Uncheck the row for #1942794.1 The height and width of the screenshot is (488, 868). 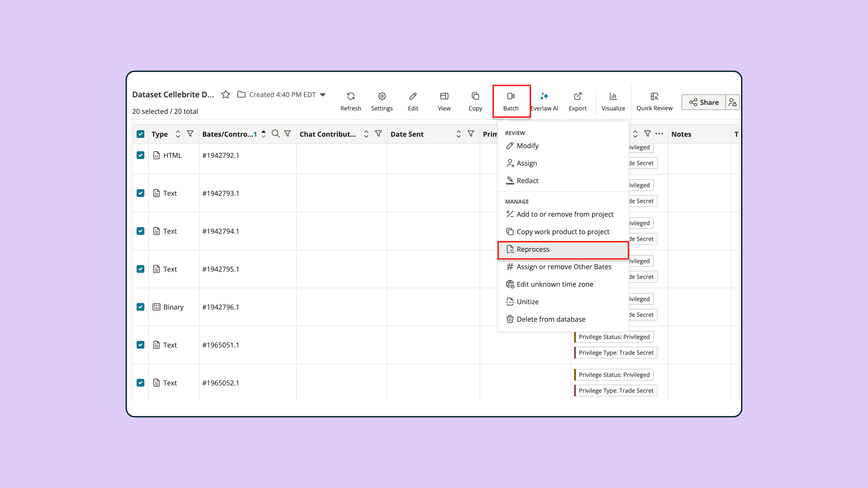[140, 231]
